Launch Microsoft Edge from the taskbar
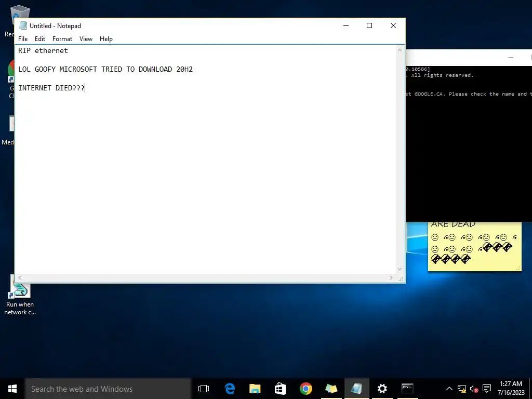Viewport: 532px width, 399px height. point(230,389)
